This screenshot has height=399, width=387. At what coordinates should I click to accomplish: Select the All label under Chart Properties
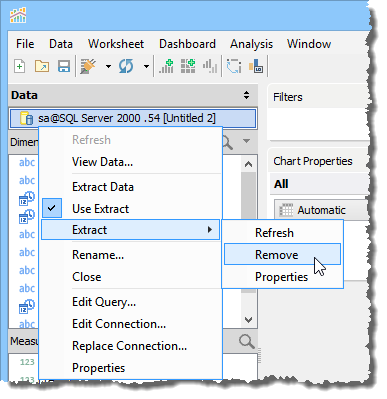281,184
